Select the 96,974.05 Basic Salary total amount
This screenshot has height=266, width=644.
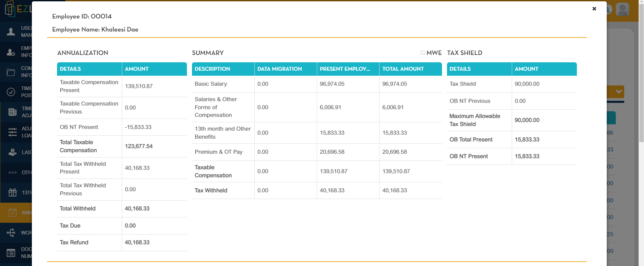click(395, 84)
